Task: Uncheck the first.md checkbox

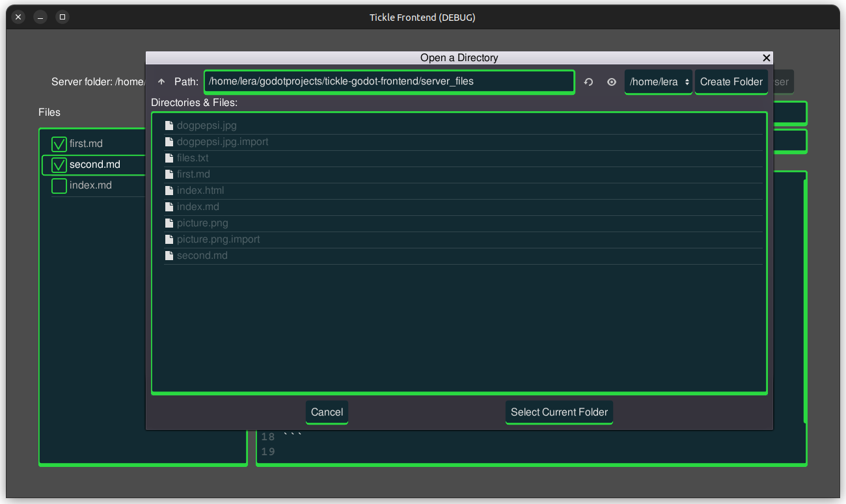Action: point(59,144)
